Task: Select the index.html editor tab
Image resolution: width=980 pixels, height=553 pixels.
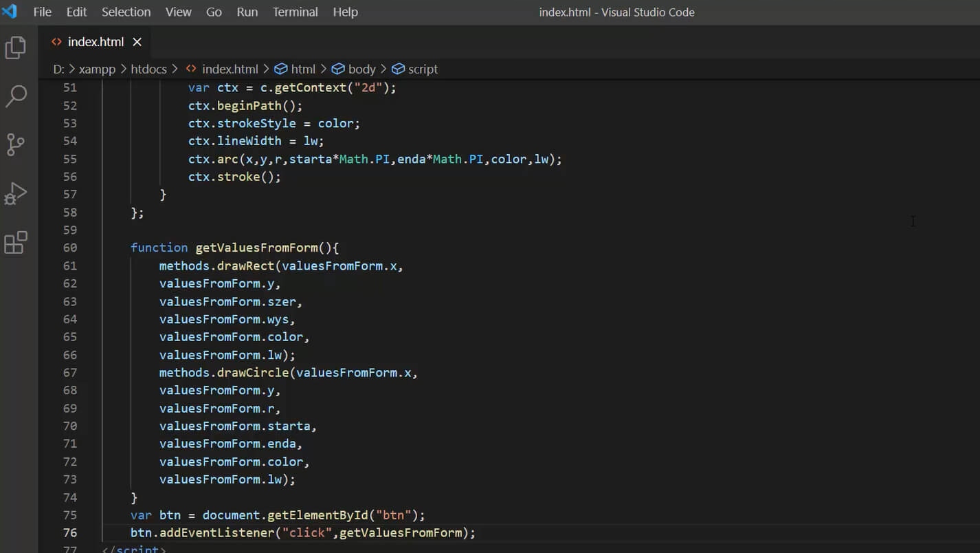Action: (x=96, y=42)
